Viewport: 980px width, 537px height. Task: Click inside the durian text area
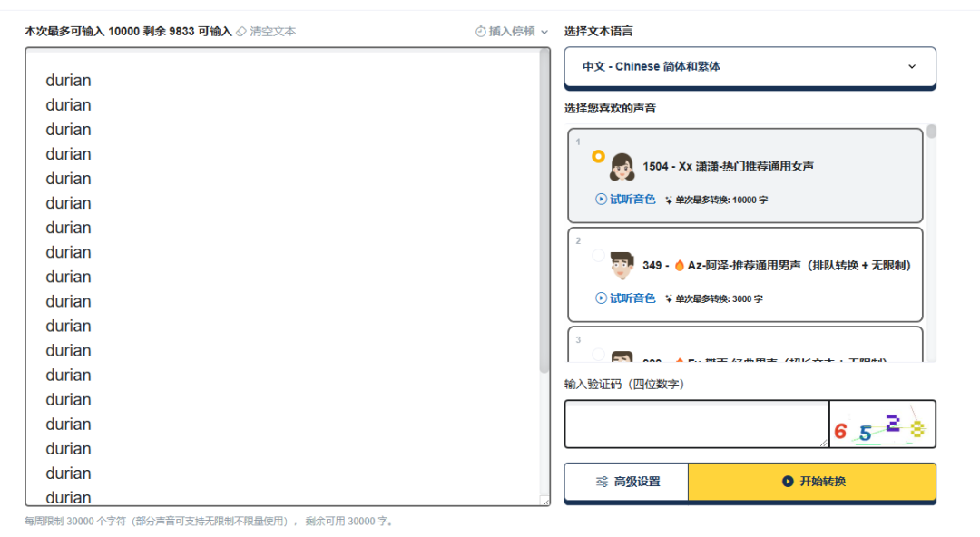point(282,277)
